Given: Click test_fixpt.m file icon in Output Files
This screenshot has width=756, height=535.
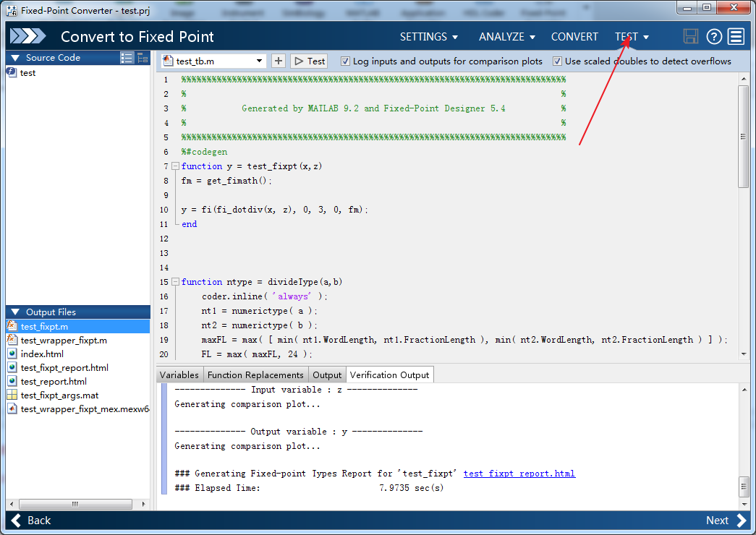Looking at the screenshot, I should pos(12,326).
